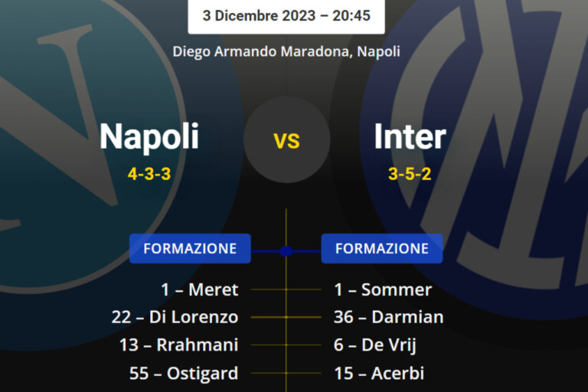The image size is (588, 392).
Task: Open Inter's Formazione button
Action: 382,249
